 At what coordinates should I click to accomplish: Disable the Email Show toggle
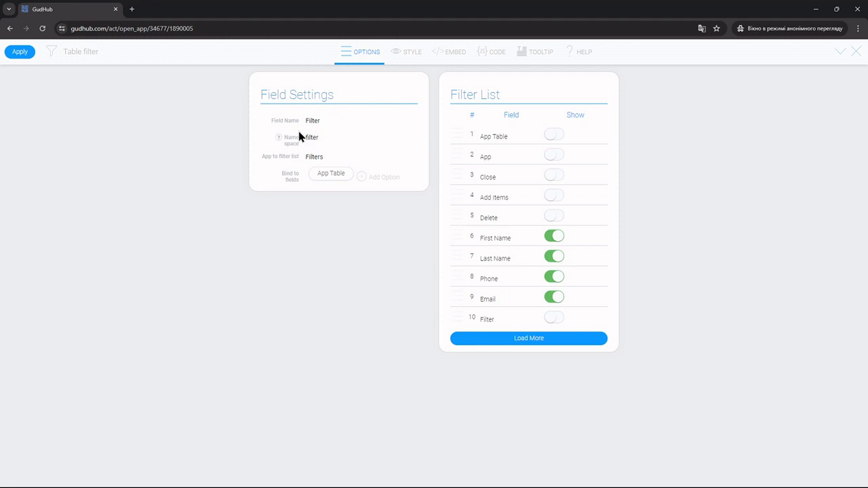554,297
